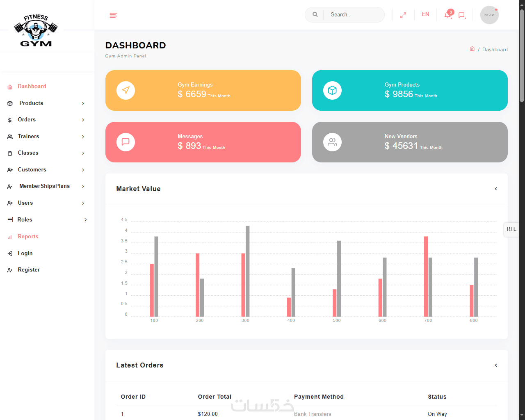Viewport: 525px width, 420px height.
Task: Expand the Orders submenu chevron
Action: click(83, 120)
